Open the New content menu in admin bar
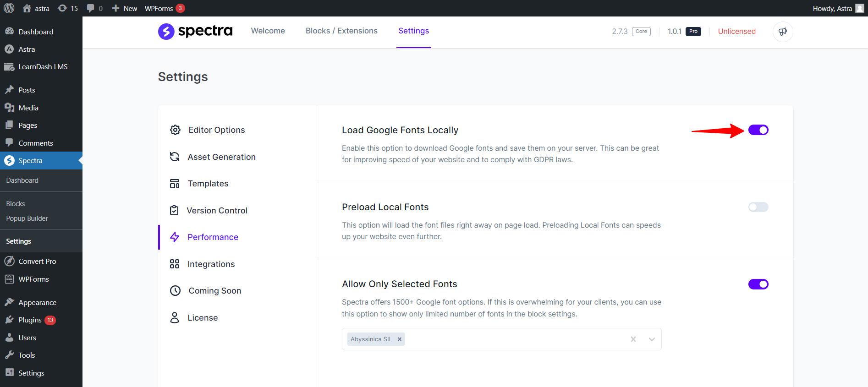The height and width of the screenshot is (387, 868). (125, 8)
